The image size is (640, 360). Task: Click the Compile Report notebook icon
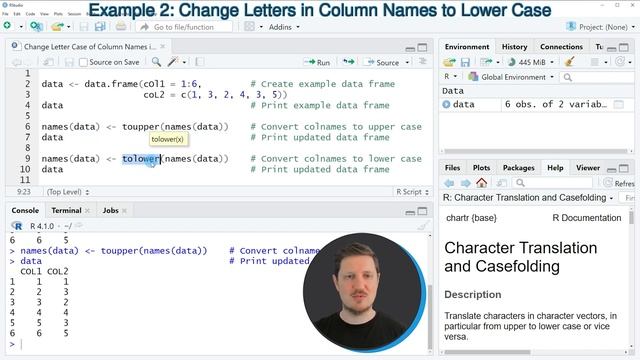200,62
